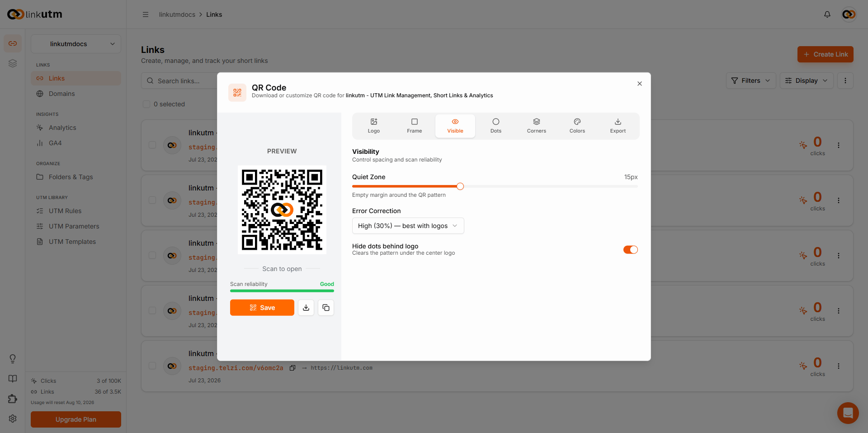Image resolution: width=868 pixels, height=433 pixels.
Task: Open the https://linkutm.com destination link
Action: [x=342, y=368]
